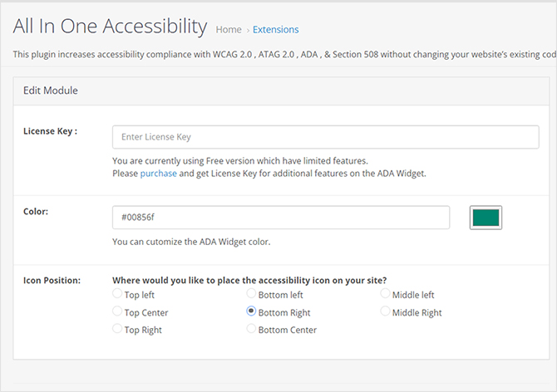Click the Enter License Key field

(325, 137)
